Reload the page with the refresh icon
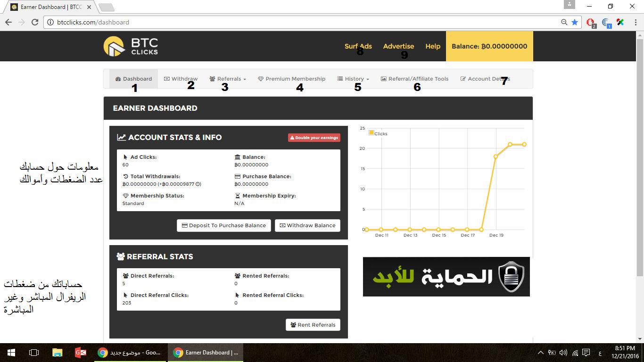644x362 pixels. click(35, 22)
